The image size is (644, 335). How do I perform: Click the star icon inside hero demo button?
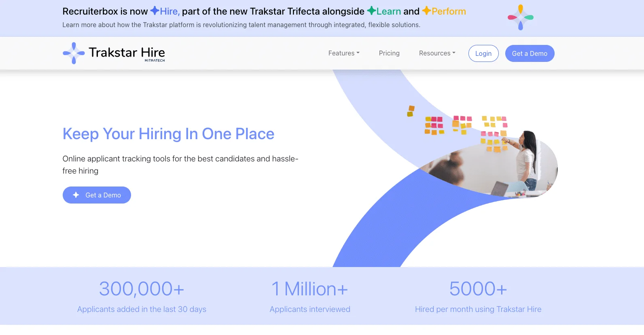[x=76, y=195]
